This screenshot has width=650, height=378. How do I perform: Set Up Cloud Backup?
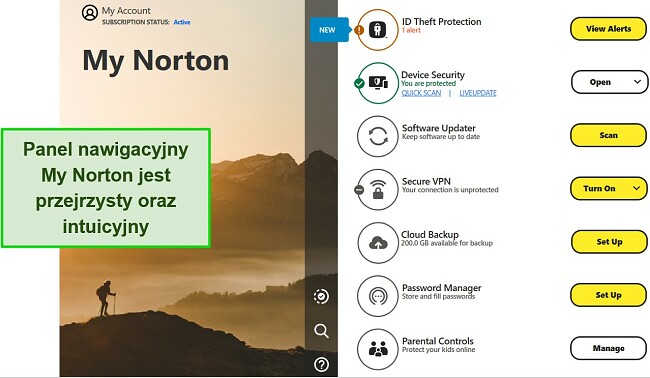(609, 242)
